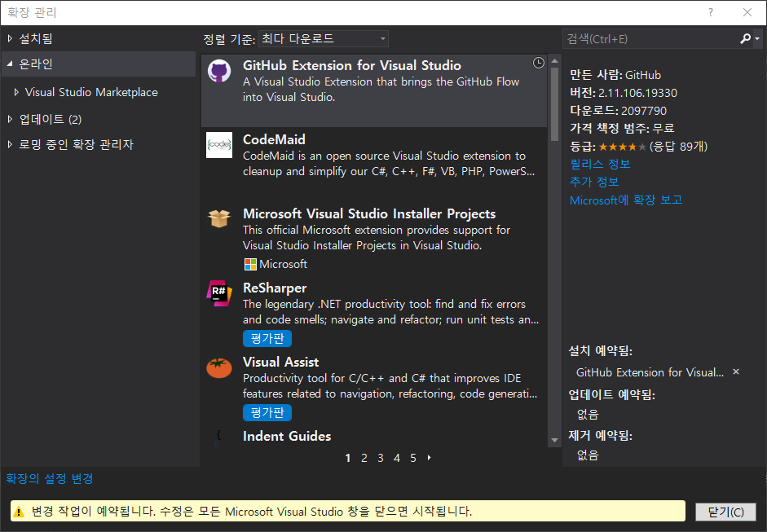
Task: Select the ReSharper extension title
Action: pos(275,288)
